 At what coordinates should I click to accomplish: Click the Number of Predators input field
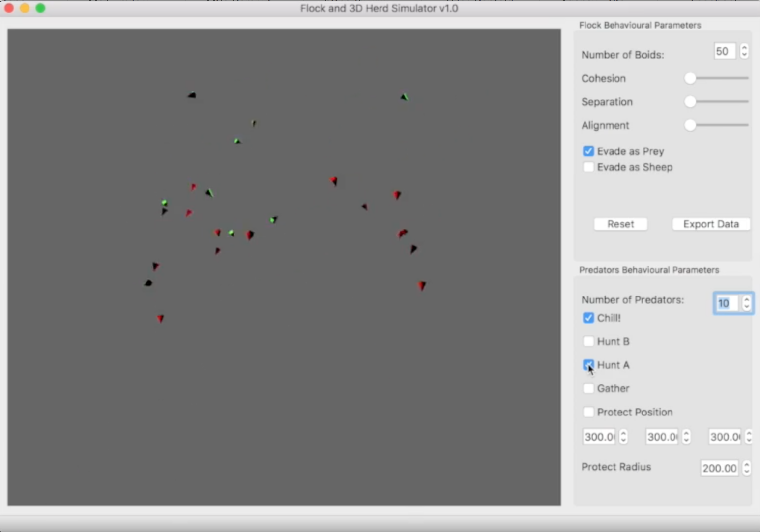(726, 303)
